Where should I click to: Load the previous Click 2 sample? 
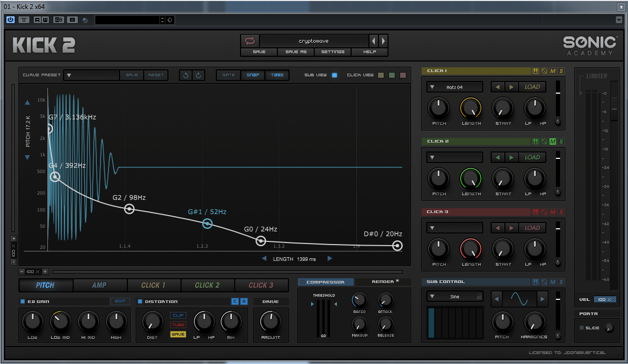pos(498,157)
